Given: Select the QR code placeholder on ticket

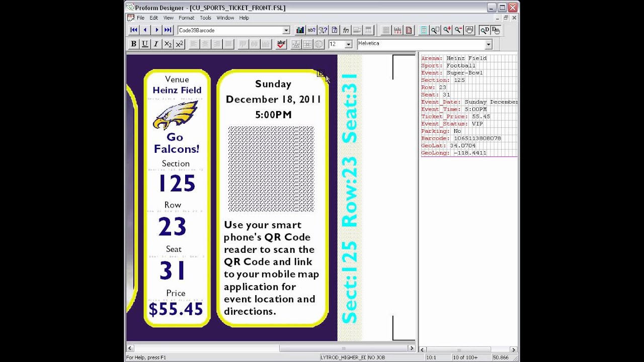Looking at the screenshot, I should 271,169.
